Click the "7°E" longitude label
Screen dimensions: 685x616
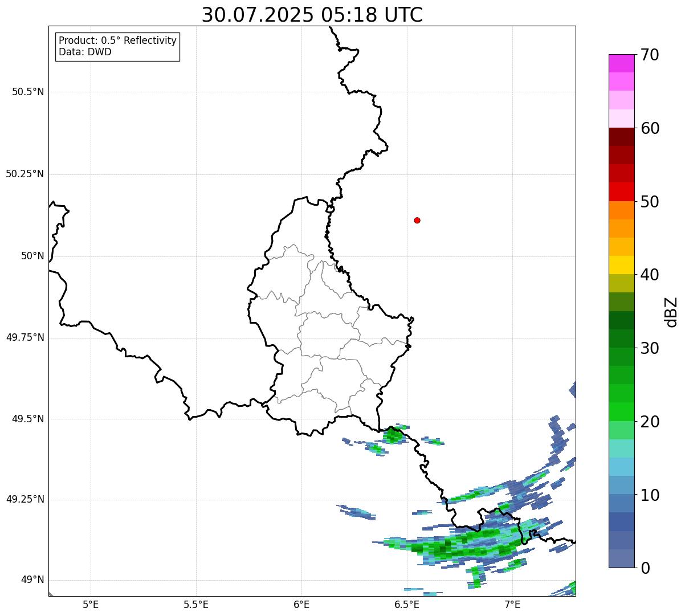click(x=512, y=604)
